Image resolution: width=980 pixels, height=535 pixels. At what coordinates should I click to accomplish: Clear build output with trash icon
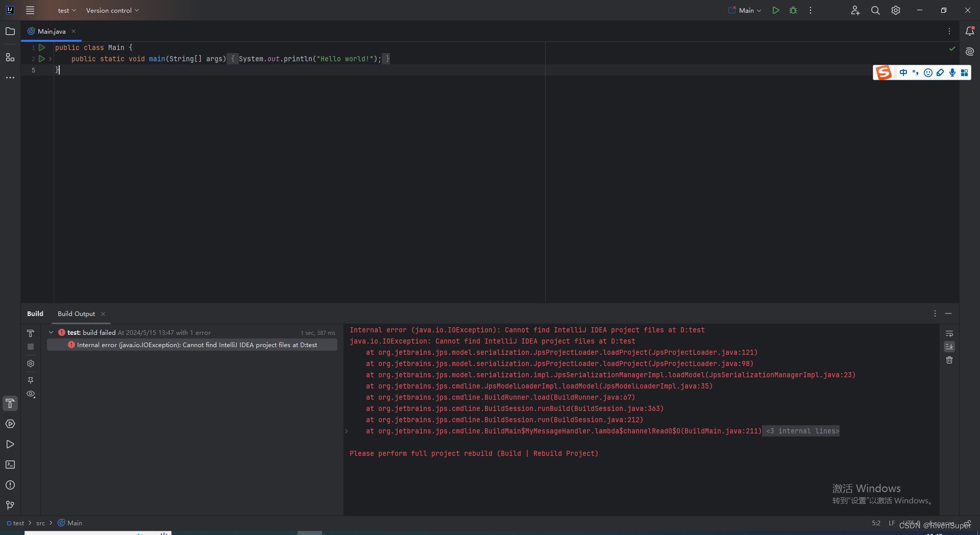point(949,360)
